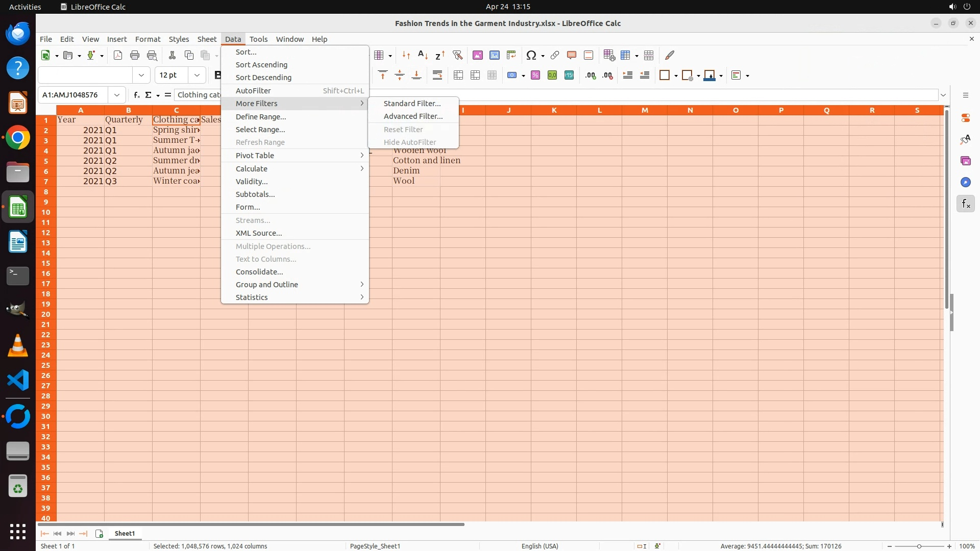Click the Insert Image toolbar icon
The height and width of the screenshot is (551, 980).
[x=477, y=55]
